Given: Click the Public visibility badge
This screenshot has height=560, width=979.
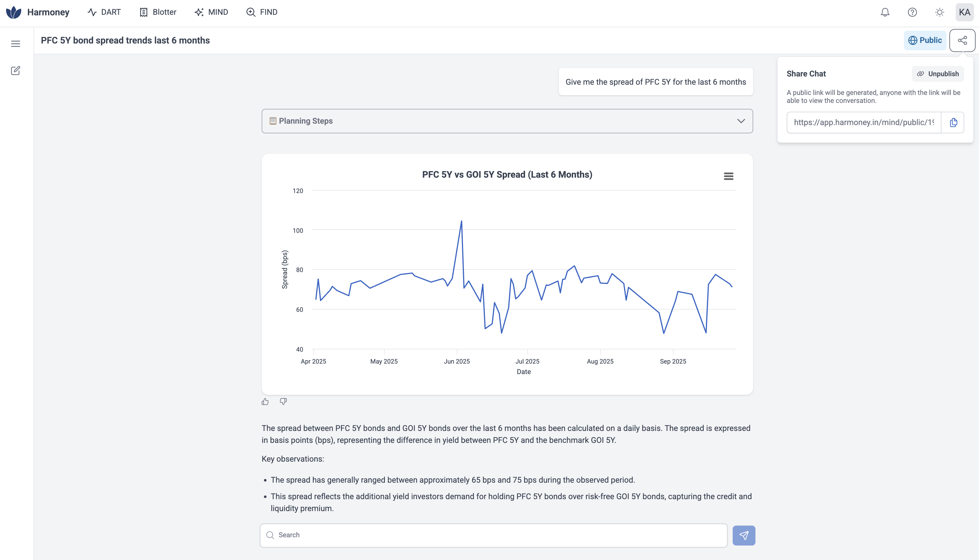Looking at the screenshot, I should [x=925, y=40].
